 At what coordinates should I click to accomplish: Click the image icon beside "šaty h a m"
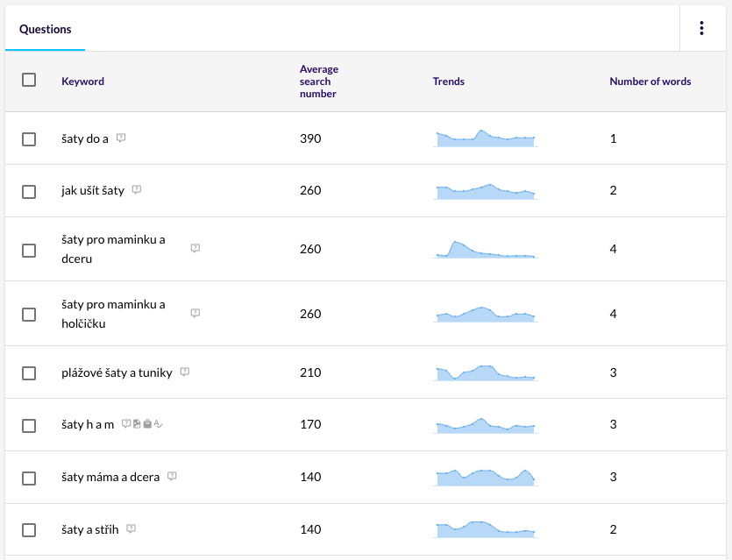(x=137, y=424)
